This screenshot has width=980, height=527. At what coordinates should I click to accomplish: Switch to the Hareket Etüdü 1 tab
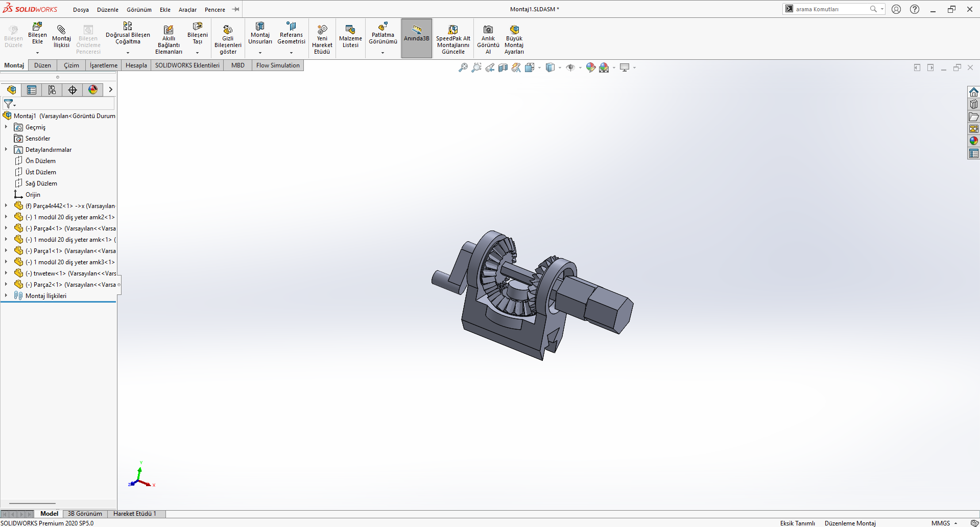[x=135, y=514]
